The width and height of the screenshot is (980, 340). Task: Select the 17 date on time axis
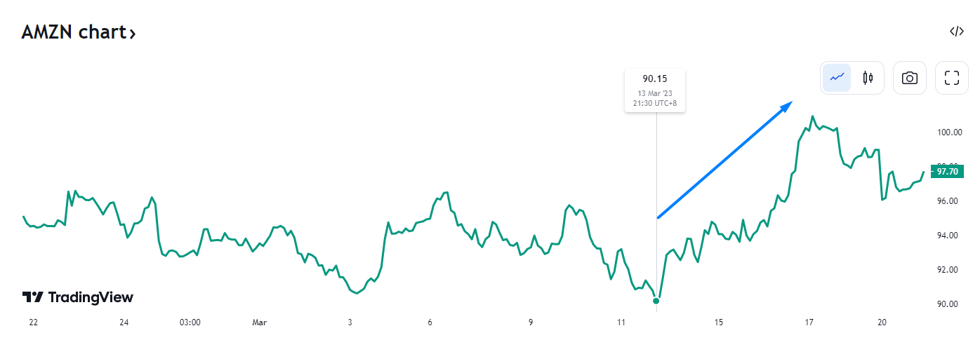click(809, 322)
